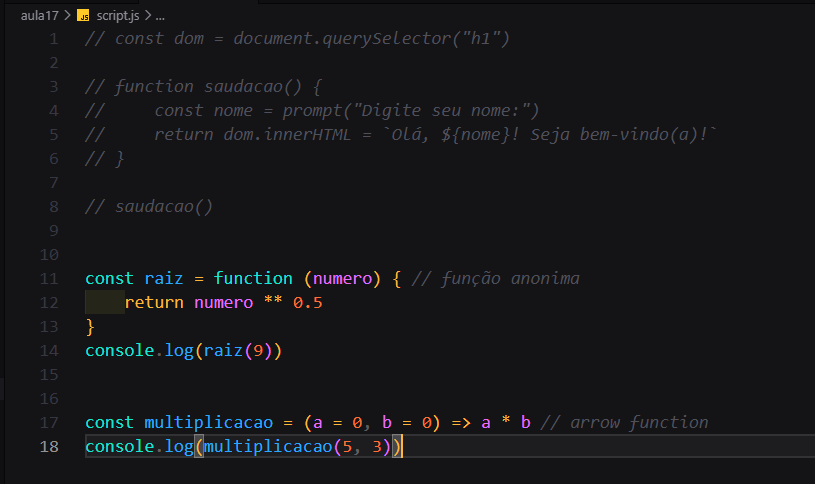Click line number 11 in the gutter
This screenshot has width=815, height=484.
point(49,279)
